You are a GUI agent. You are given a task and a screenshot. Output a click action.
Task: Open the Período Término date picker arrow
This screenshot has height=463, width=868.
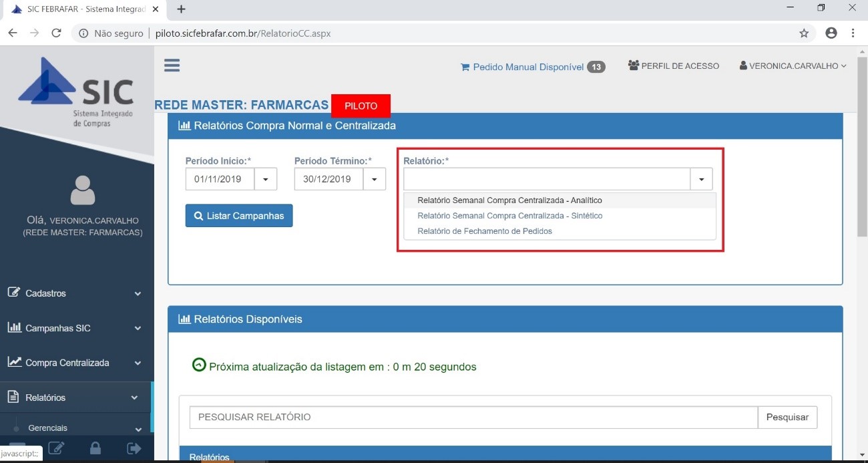coord(374,179)
